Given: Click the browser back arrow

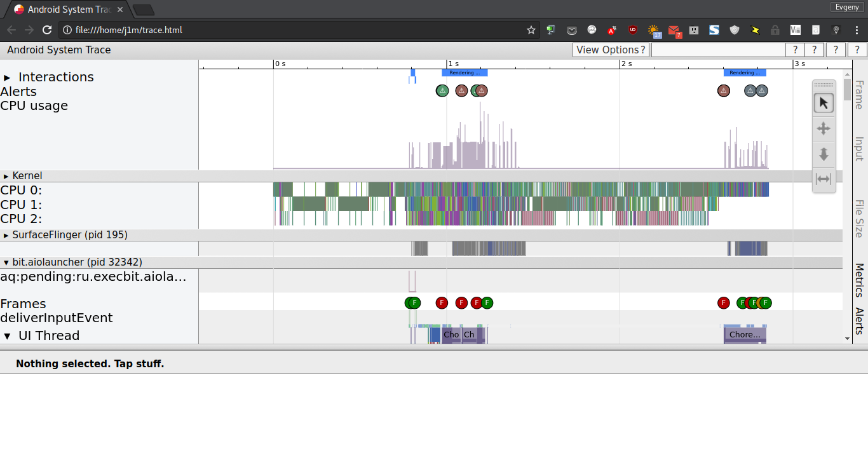Looking at the screenshot, I should 11,30.
